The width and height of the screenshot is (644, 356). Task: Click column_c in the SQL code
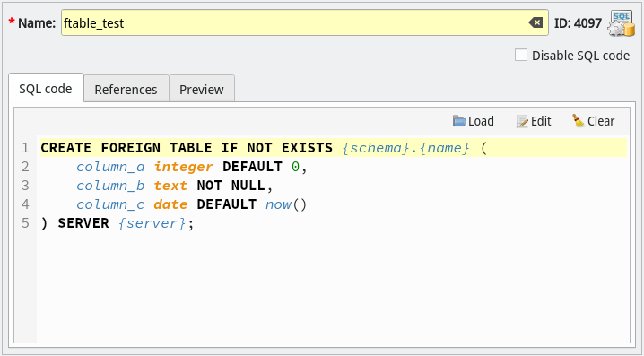click(x=110, y=204)
